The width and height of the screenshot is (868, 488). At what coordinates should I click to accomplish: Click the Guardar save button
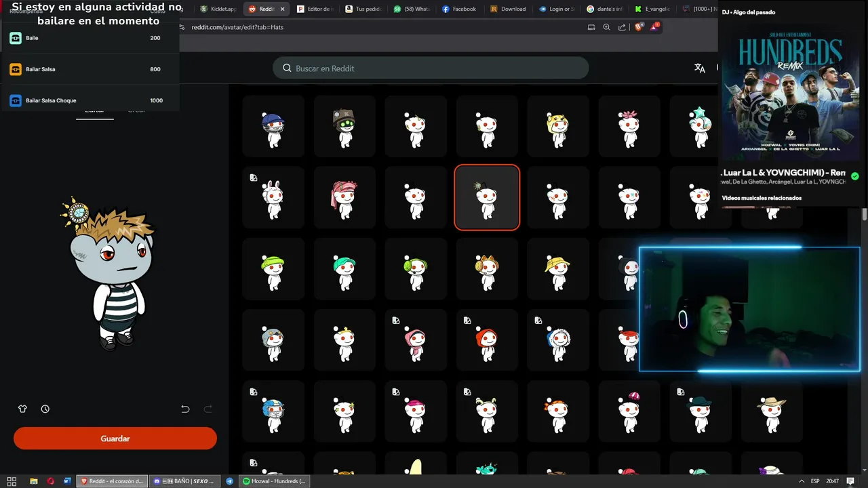(115, 439)
